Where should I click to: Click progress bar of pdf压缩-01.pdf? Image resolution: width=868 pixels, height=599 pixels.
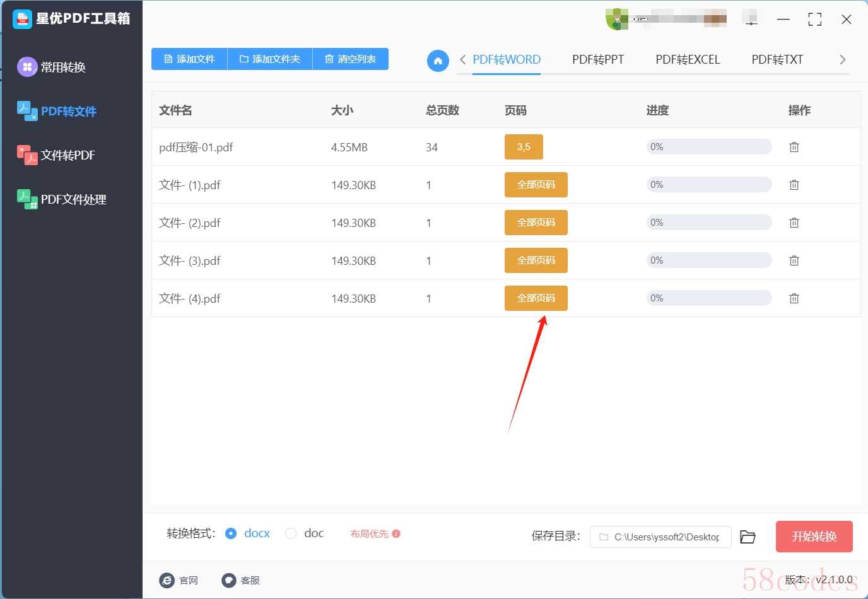[x=709, y=147]
